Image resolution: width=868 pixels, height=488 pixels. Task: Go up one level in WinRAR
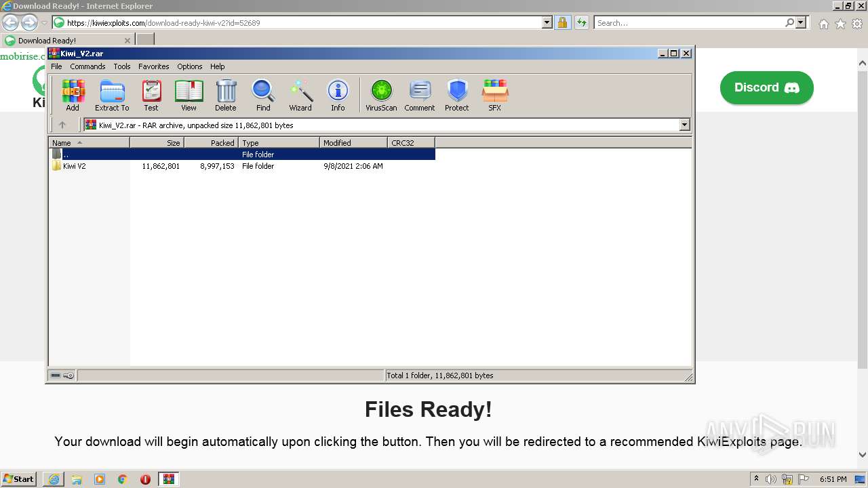coord(62,125)
